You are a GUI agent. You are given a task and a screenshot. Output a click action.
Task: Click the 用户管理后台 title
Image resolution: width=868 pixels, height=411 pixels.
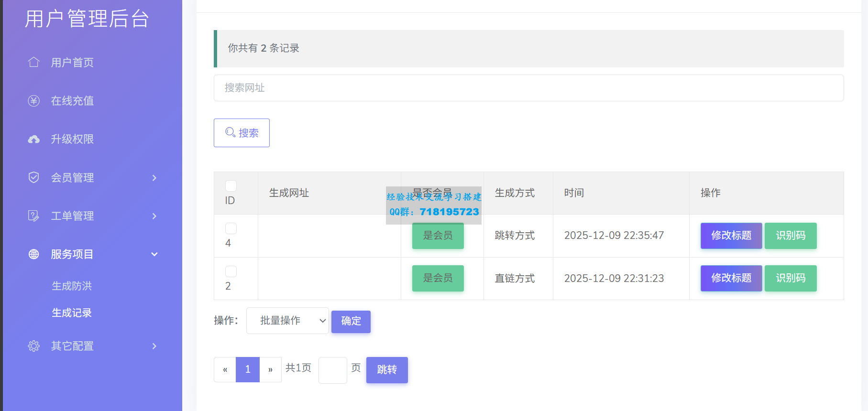point(87,19)
